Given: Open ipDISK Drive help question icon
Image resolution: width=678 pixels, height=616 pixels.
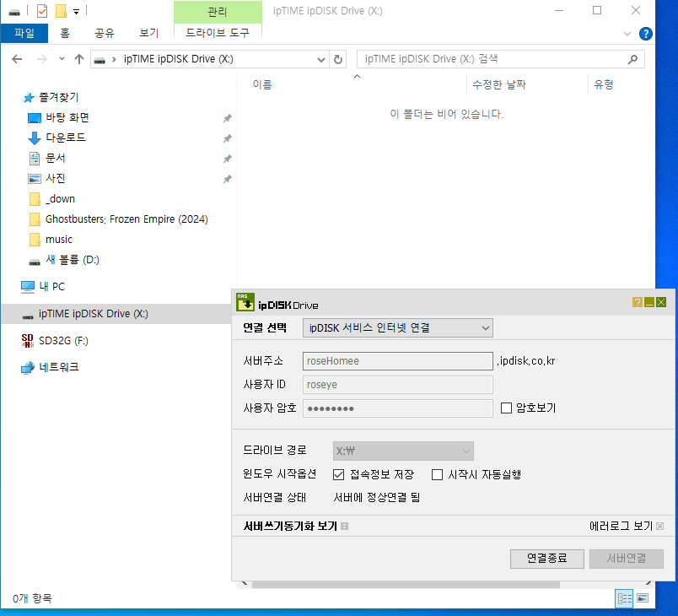Looking at the screenshot, I should pos(637,302).
